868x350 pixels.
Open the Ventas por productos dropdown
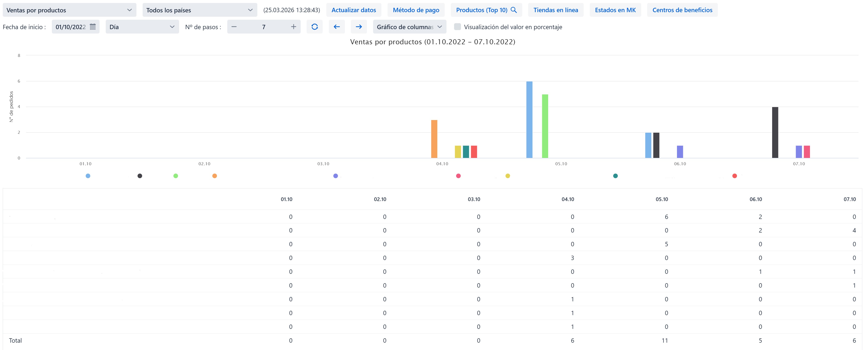tap(69, 10)
